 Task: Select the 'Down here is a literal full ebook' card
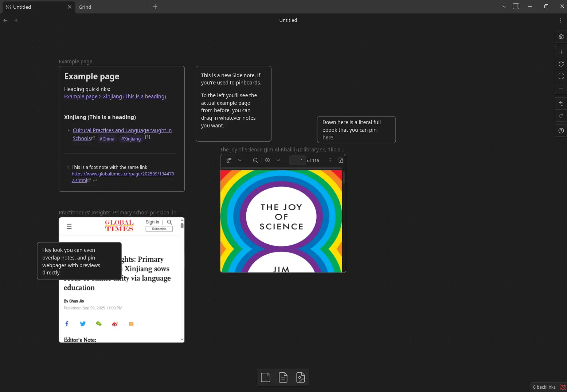coord(356,130)
